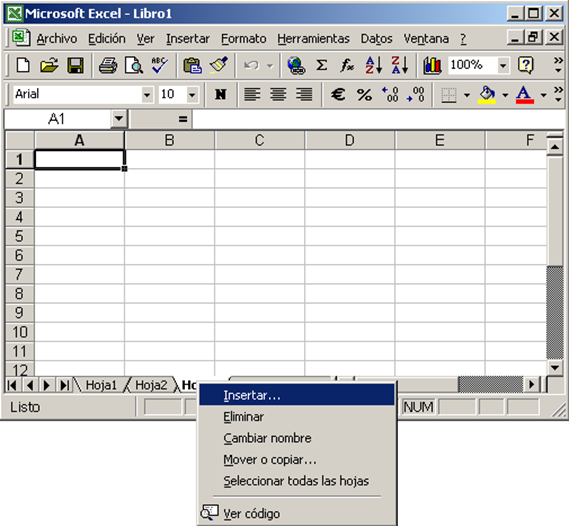569x526 pixels.
Task: Toggle bold with the N button
Action: [x=220, y=95]
